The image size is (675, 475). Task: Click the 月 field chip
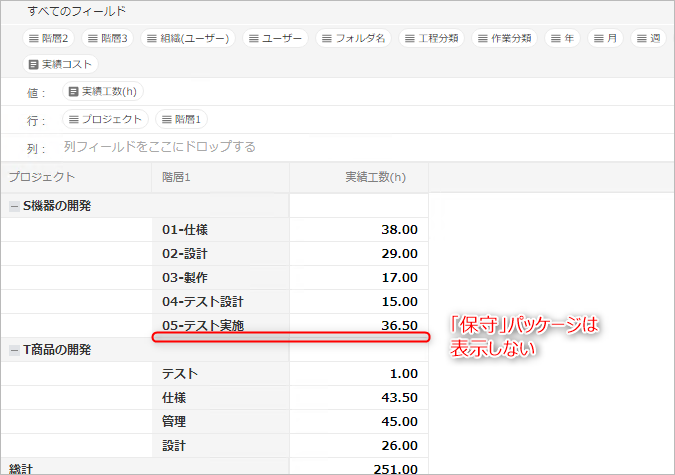(606, 39)
